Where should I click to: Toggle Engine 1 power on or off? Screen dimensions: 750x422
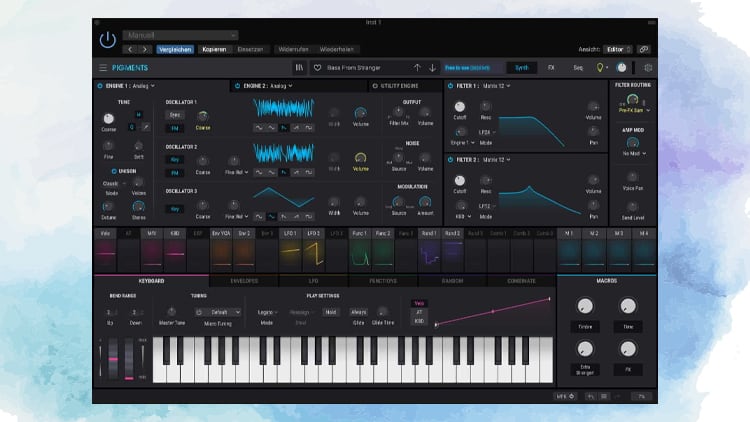click(99, 86)
